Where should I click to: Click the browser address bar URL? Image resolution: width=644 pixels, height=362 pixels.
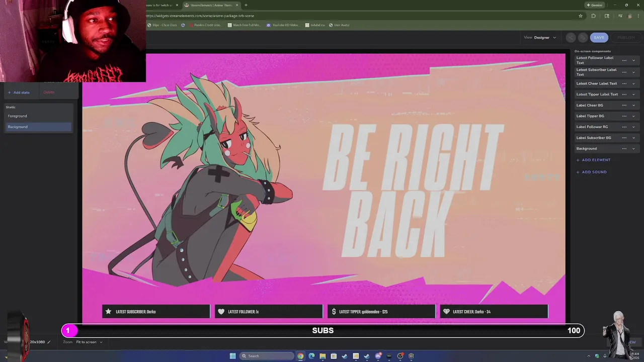click(200, 16)
